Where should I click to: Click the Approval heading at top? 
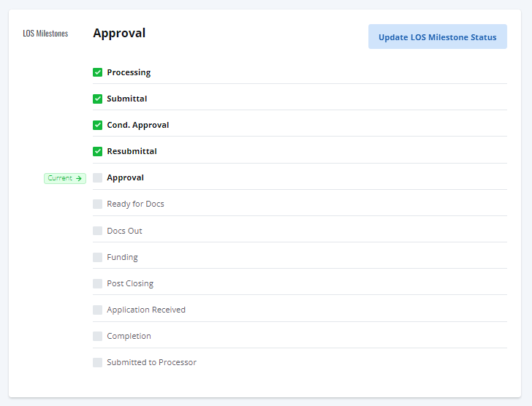(x=119, y=33)
